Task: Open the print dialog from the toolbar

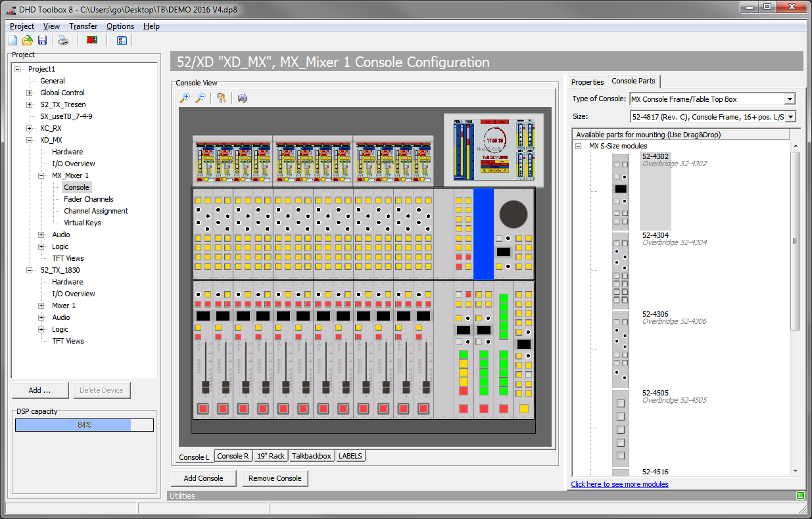Action: pos(63,40)
